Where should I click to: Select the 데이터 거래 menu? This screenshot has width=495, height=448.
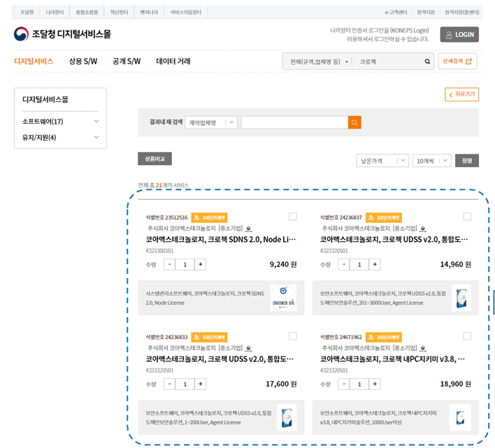coord(173,62)
